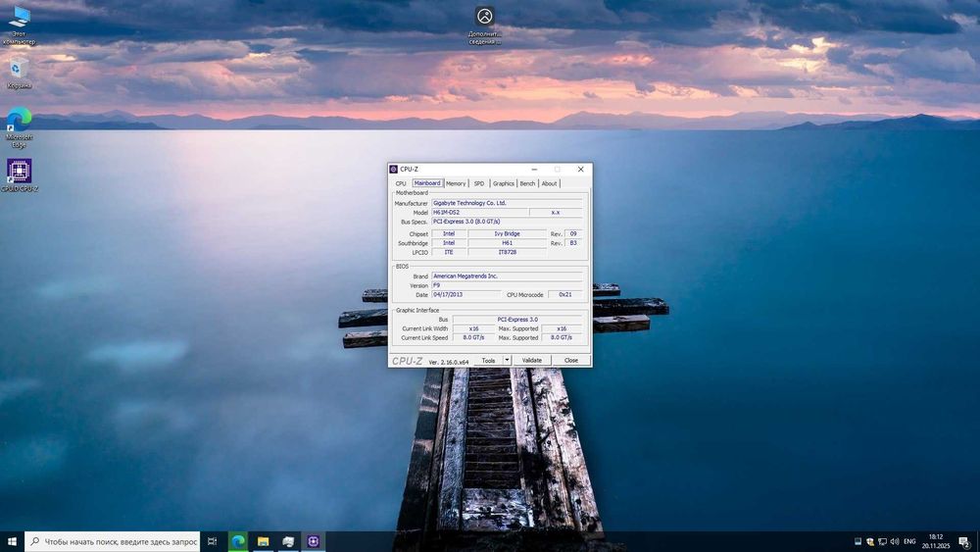Click the Validate button
This screenshot has width=980, height=552.
pyautogui.click(x=532, y=361)
